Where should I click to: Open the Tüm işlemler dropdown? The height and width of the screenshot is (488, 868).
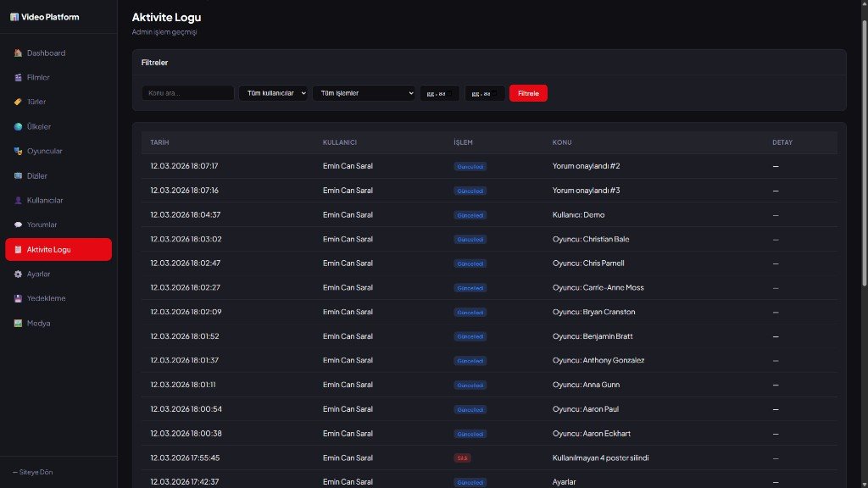[363, 93]
